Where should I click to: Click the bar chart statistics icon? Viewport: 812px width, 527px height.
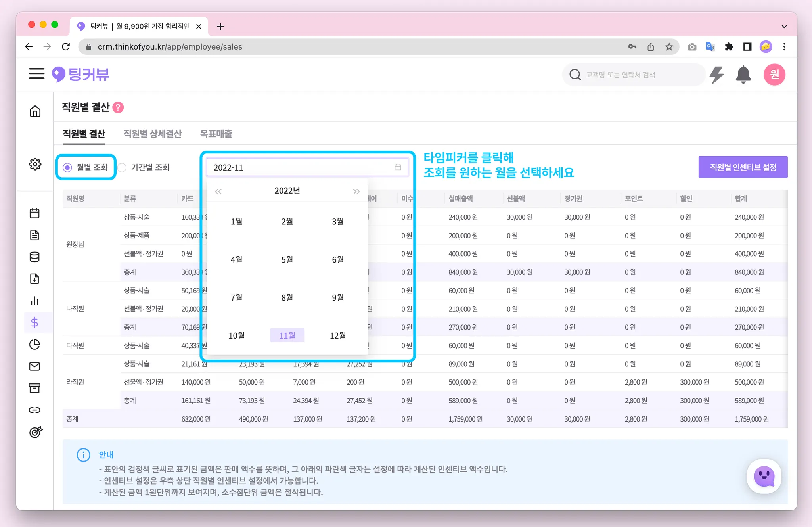click(x=34, y=301)
